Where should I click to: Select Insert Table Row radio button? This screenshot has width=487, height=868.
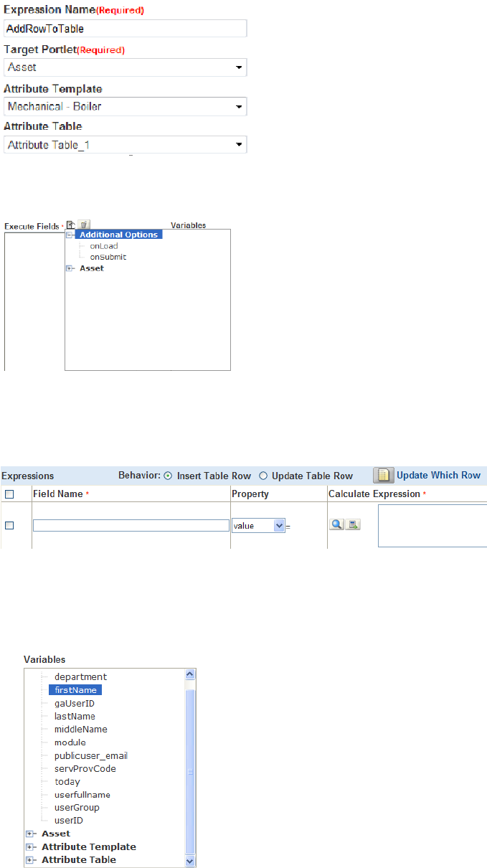[169, 476]
